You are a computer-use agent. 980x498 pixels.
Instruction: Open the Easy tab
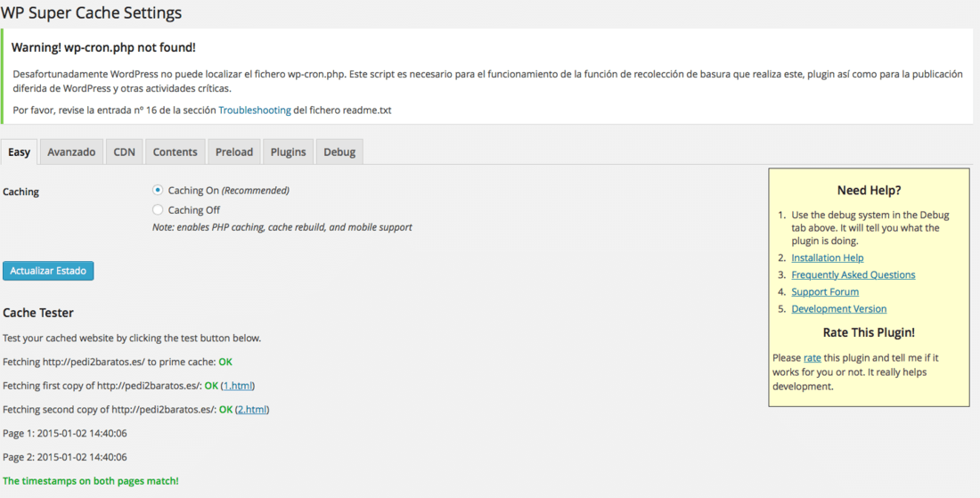(x=20, y=151)
